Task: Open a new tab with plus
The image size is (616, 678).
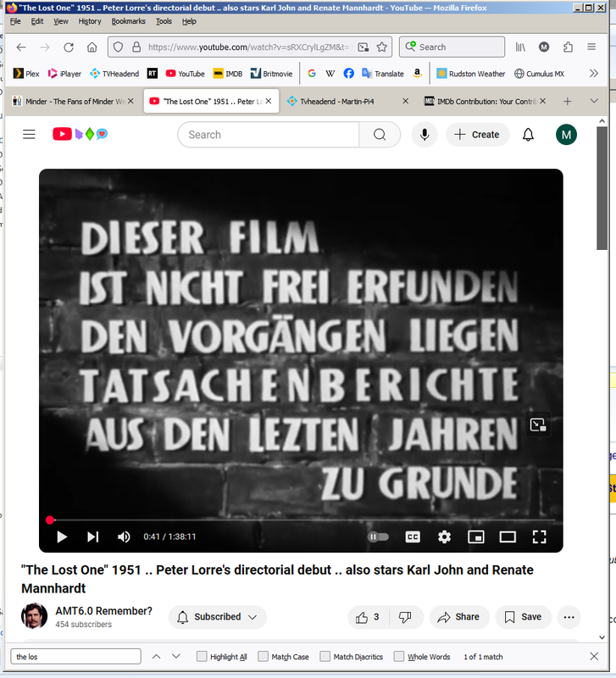Action: 567,101
